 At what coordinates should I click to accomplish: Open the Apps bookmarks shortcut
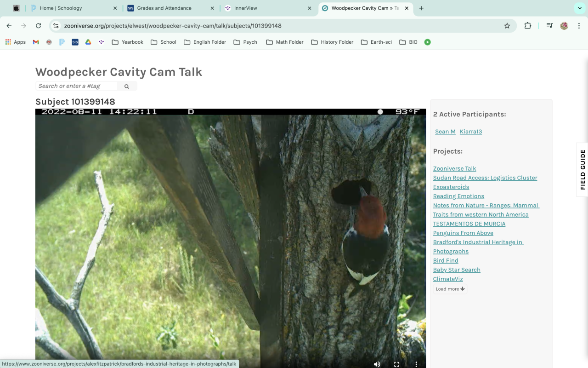coord(16,42)
